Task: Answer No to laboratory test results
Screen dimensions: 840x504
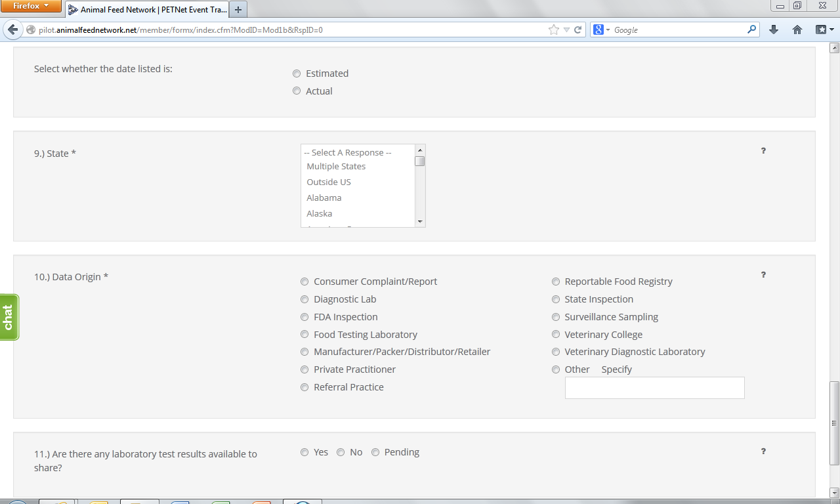Action: tap(341, 452)
